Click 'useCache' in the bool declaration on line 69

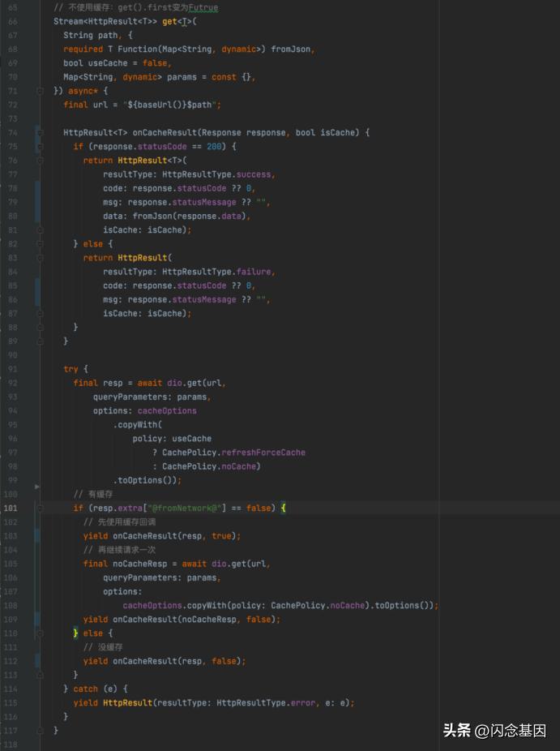(108, 63)
